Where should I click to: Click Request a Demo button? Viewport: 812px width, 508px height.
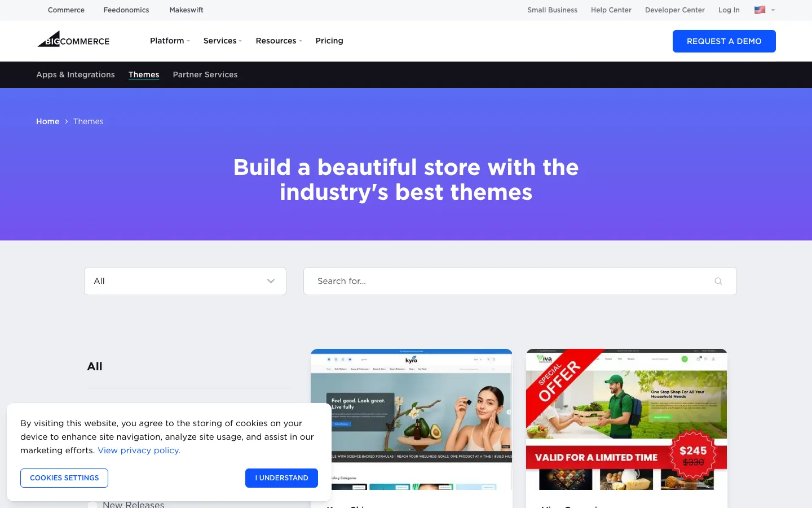[724, 41]
